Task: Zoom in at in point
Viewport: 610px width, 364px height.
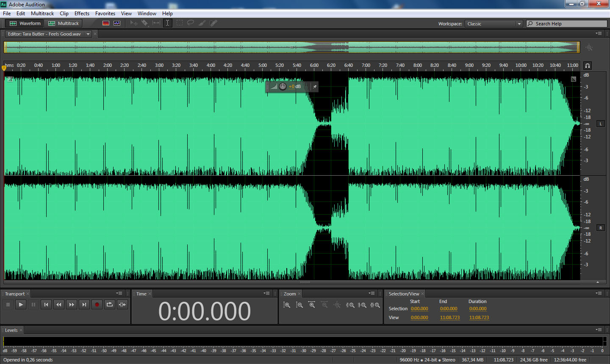Action: (350, 305)
